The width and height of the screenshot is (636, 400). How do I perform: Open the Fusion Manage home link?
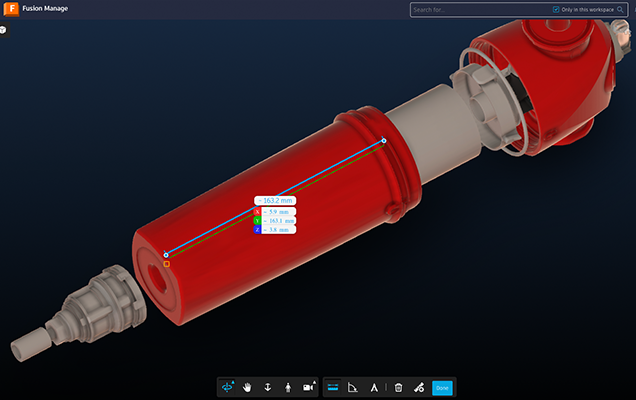45,9
